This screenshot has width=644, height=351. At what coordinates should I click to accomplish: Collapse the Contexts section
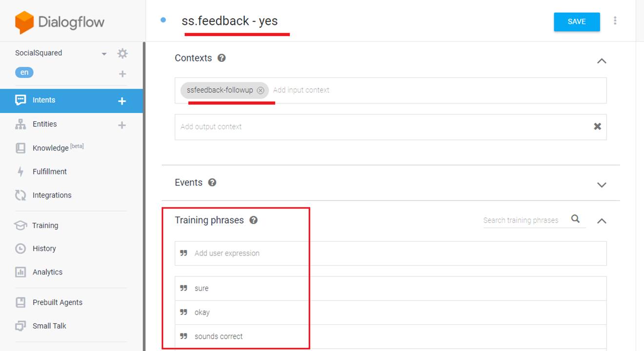[x=602, y=61]
